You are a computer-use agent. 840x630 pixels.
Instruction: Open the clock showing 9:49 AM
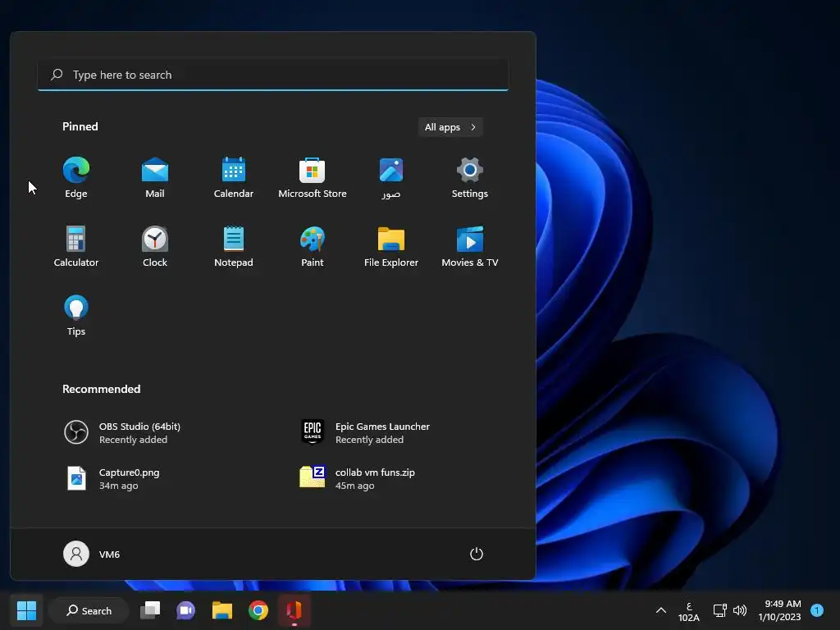779,610
